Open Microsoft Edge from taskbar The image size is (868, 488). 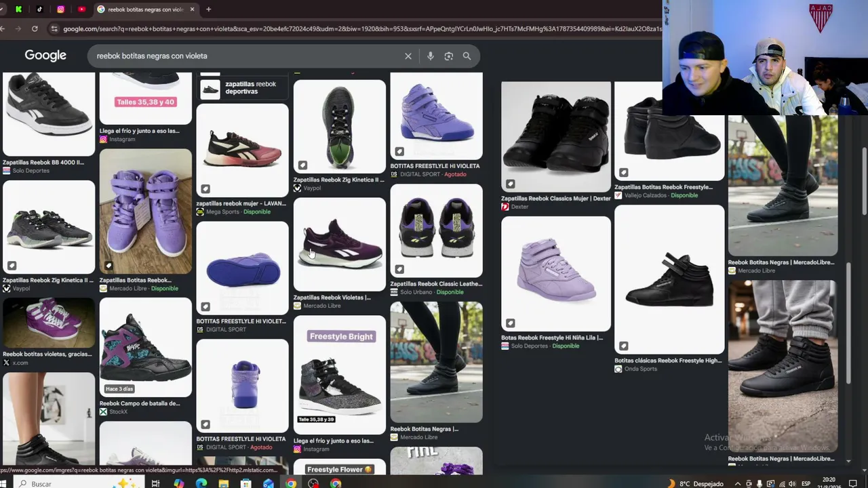pos(201,483)
